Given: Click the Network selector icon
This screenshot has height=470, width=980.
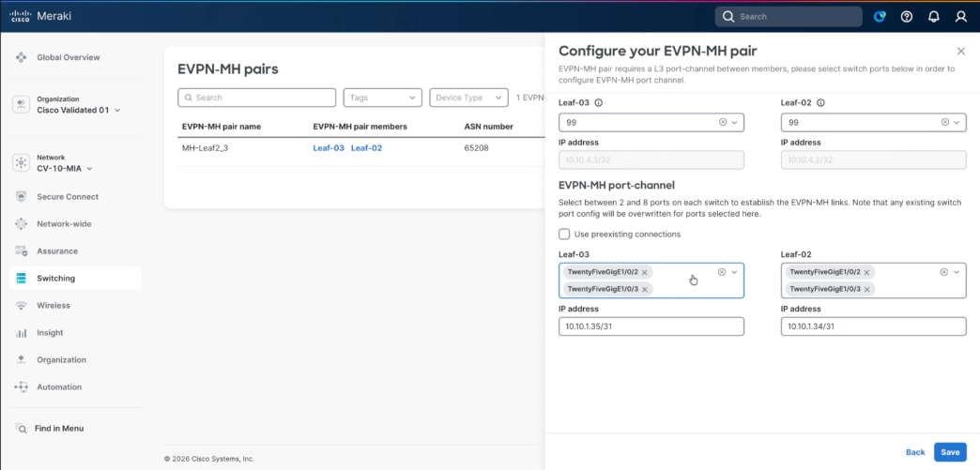Looking at the screenshot, I should coord(22,162).
